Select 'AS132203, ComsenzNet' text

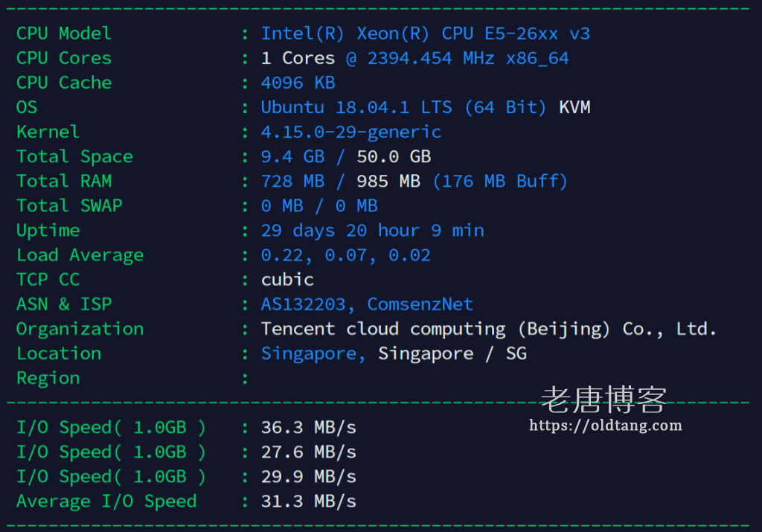[367, 304]
